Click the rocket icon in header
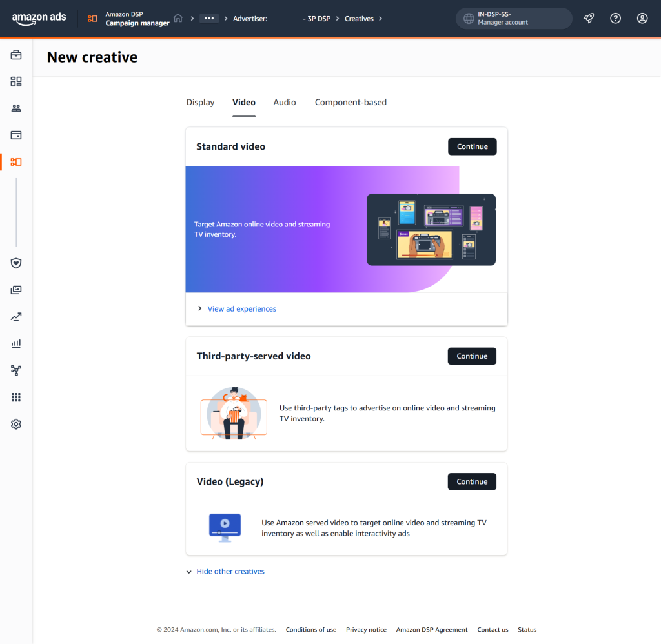The width and height of the screenshot is (661, 644). 589,18
